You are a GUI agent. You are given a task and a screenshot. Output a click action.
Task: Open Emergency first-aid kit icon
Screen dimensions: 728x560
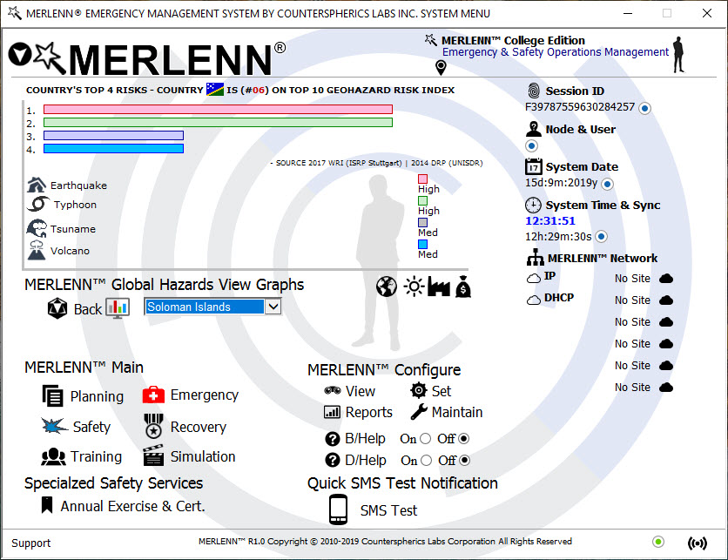point(153,395)
